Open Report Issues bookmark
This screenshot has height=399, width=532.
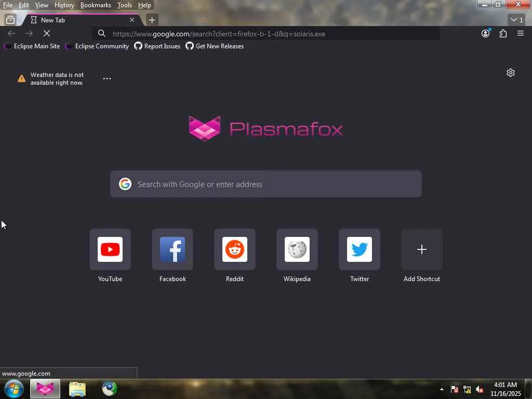[157, 46]
